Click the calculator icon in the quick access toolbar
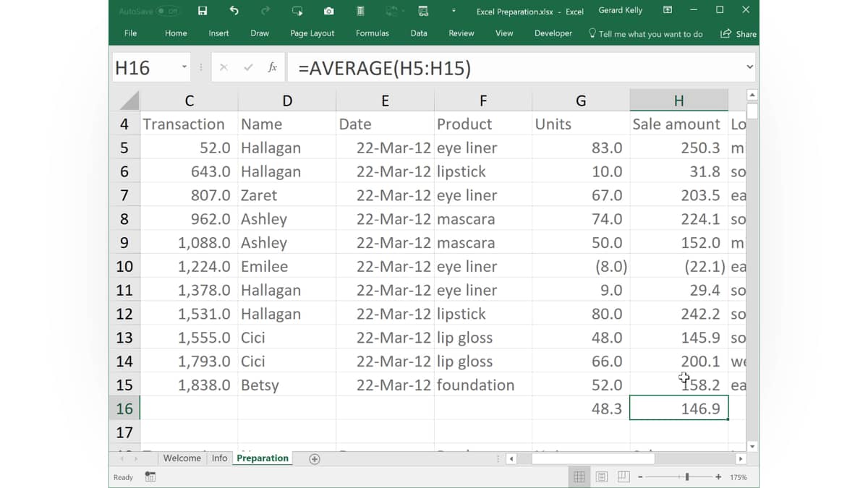This screenshot has height=488, width=868. click(x=360, y=11)
